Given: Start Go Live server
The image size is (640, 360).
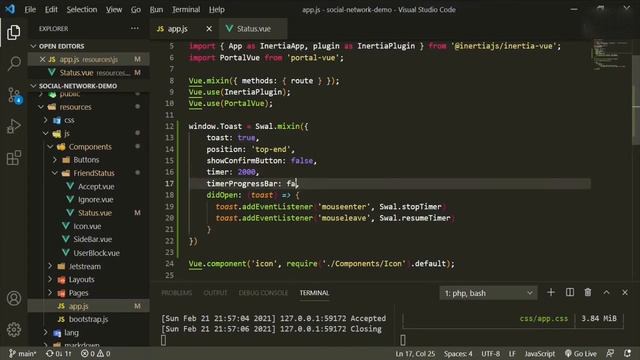Looking at the screenshot, I should coord(580,353).
